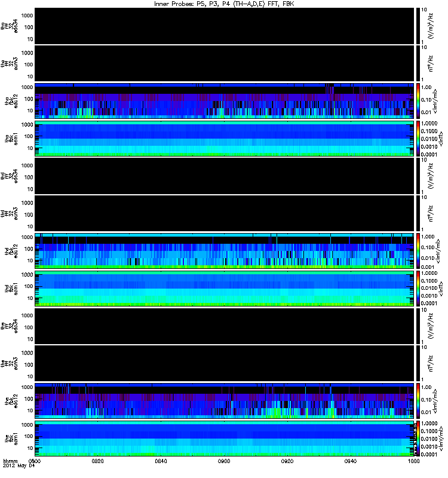448x478 pixels.
Task: Select the thd fbk scm1 spectrogram panel
Action: [225, 289]
